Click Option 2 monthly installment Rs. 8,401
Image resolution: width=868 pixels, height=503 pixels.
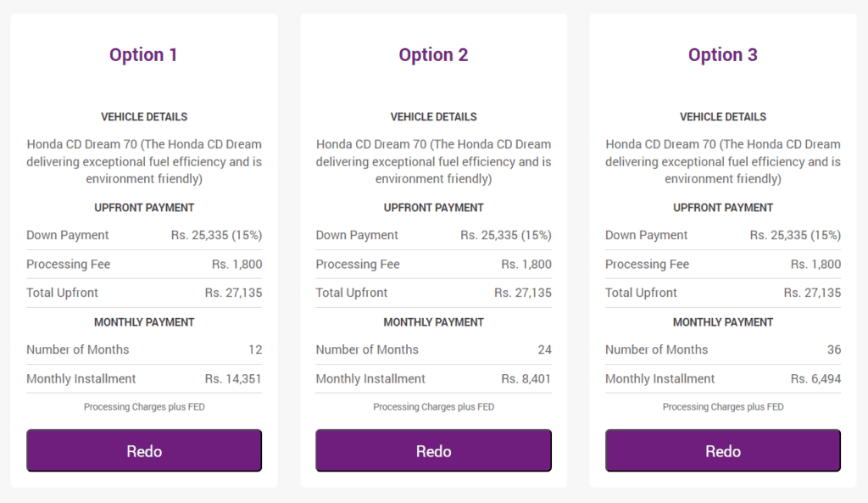(526, 379)
